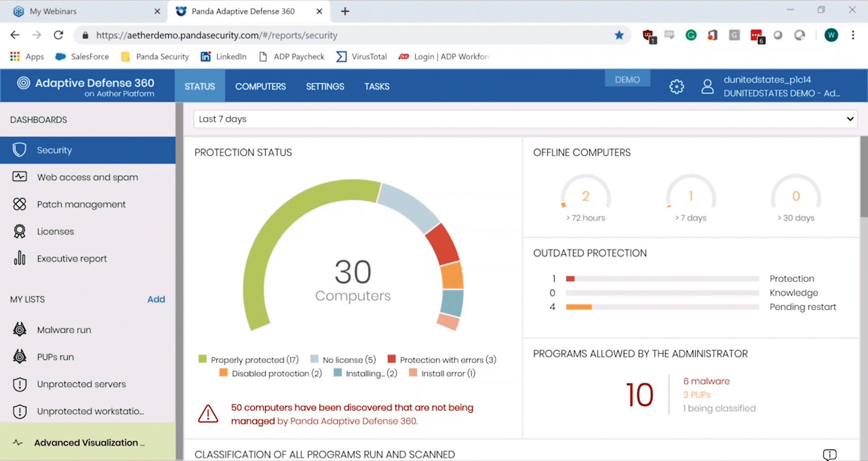Open LinkedIn bookmark
868x461 pixels.
tap(224, 56)
